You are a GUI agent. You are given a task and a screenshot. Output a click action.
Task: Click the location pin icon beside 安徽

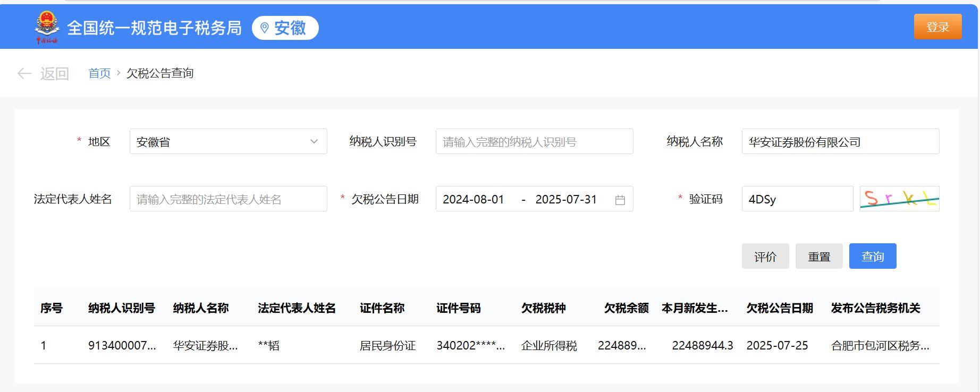pos(264,28)
